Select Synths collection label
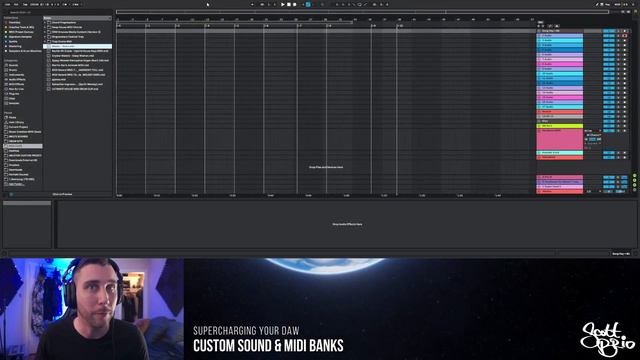Viewport: 640px width, 360px height. point(13,42)
